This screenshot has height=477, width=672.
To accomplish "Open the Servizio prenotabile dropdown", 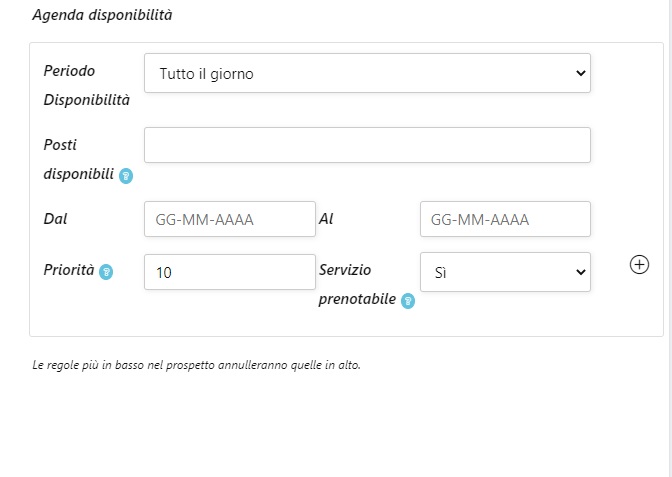I will coord(505,272).
